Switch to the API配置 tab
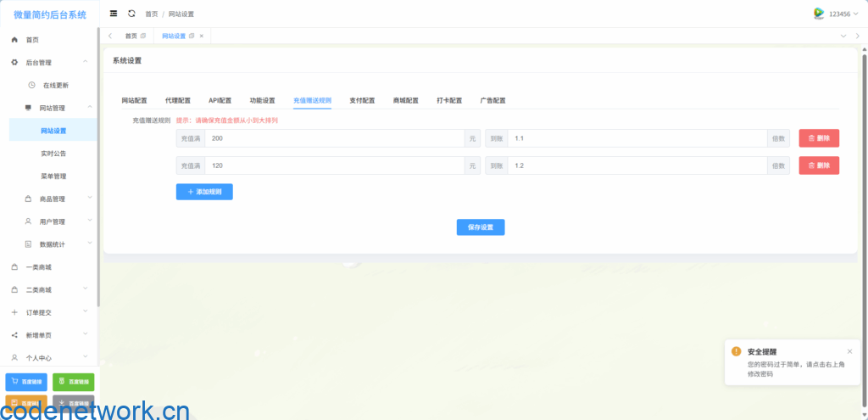 click(x=220, y=100)
